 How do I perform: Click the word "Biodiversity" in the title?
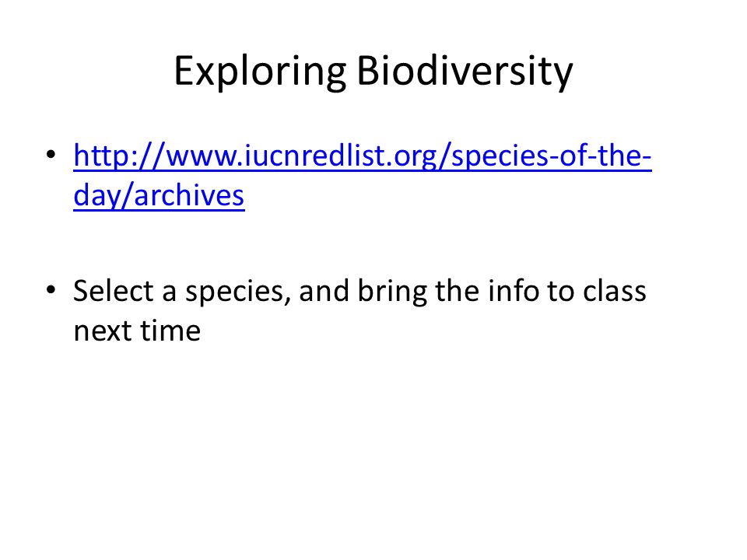(x=465, y=72)
